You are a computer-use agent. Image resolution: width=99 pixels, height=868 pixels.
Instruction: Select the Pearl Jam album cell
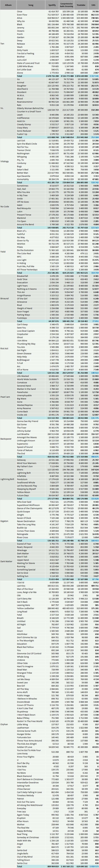tap(8, 397)
